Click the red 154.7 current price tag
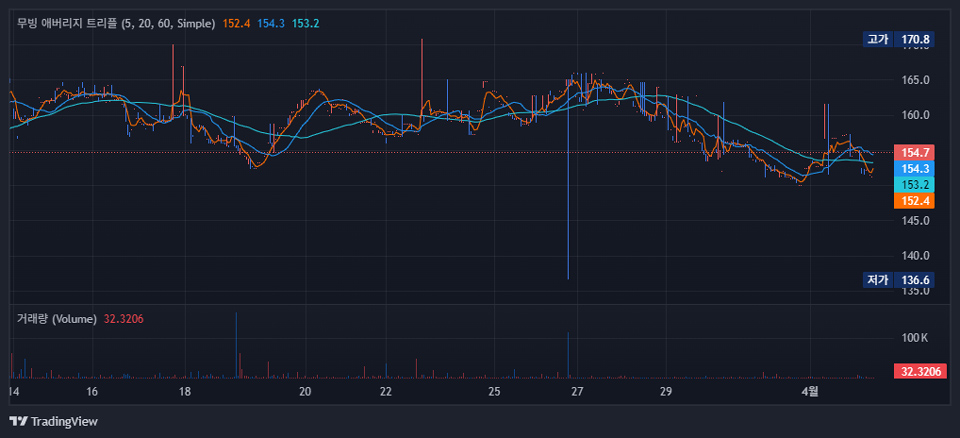Screen dimensions: 960x438 click(915, 152)
